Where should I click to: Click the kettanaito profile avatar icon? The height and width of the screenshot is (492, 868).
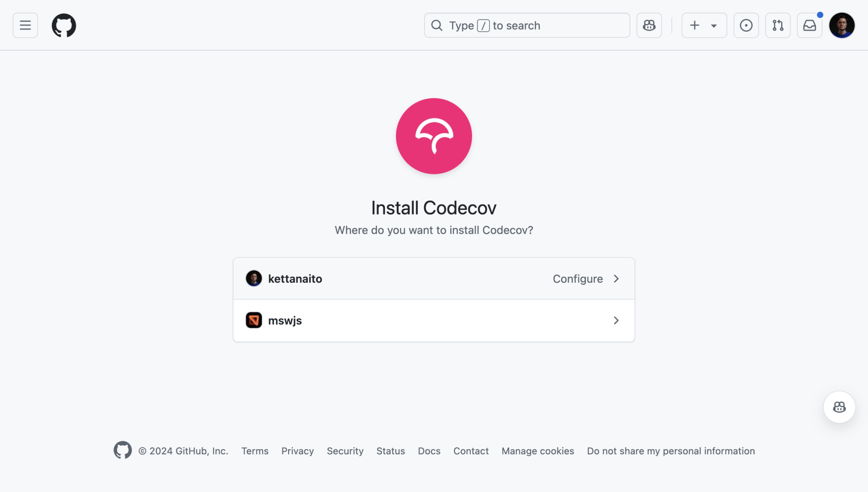tap(253, 278)
